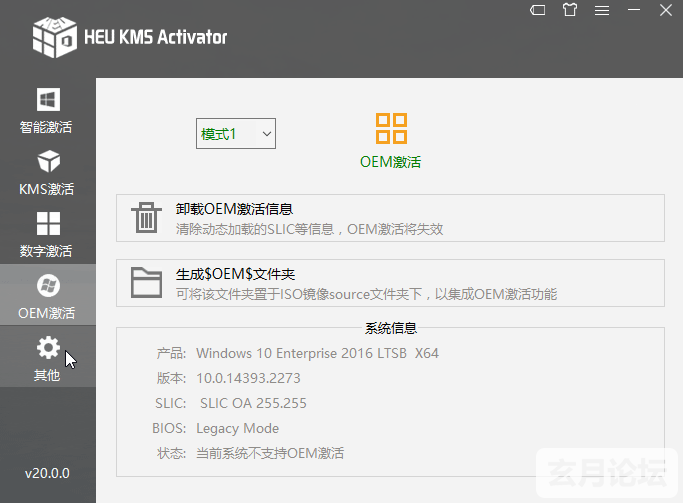The image size is (683, 503).
Task: Click the 系统信息 group heading
Action: (x=391, y=328)
